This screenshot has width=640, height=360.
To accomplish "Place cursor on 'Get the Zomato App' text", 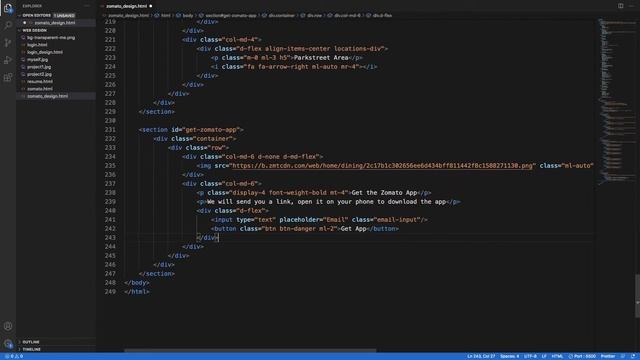I will click(x=384, y=193).
